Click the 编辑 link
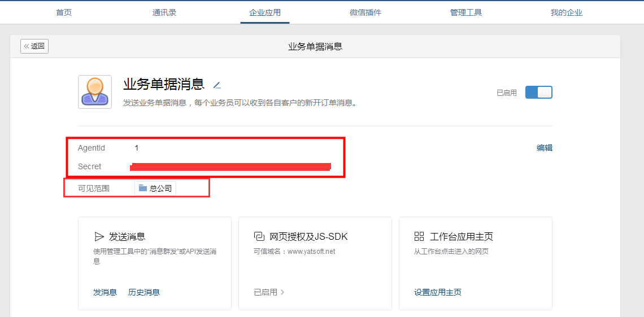The width and height of the screenshot is (644, 317). pos(545,148)
